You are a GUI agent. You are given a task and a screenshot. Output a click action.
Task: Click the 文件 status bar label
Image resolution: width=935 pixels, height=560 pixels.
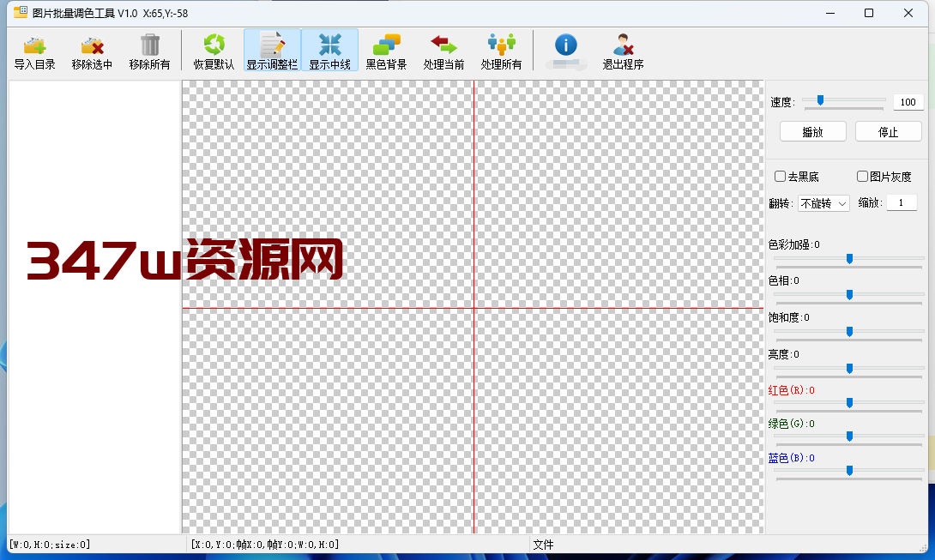click(543, 545)
